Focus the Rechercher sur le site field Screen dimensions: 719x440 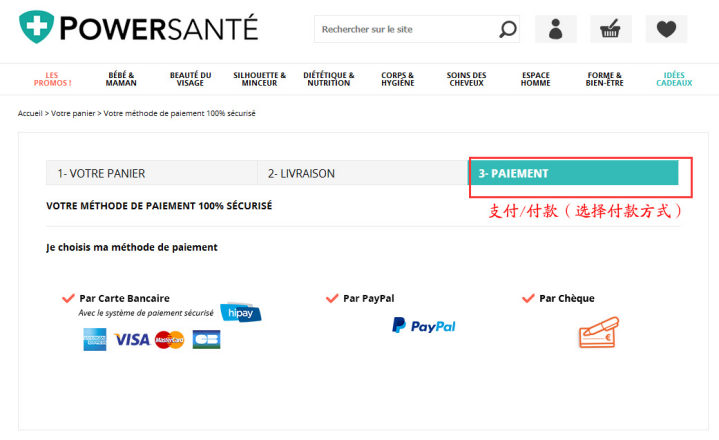click(406, 29)
